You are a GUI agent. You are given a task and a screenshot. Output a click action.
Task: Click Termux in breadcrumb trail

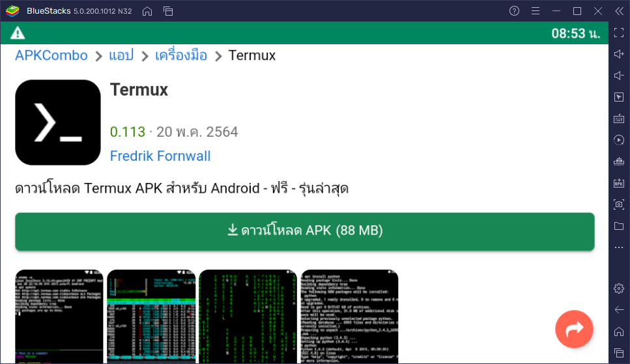coord(252,55)
